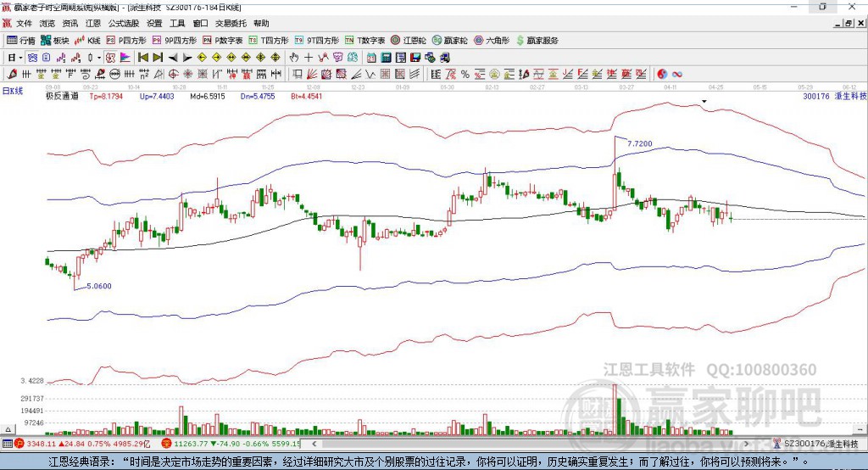868x470 pixels.
Task: Select the Gann fan rays tool
Action: pyautogui.click(x=312, y=74)
